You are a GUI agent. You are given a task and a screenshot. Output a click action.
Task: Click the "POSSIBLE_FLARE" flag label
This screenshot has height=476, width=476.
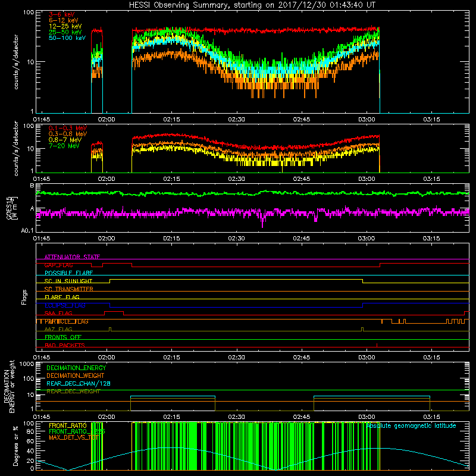click(x=68, y=273)
